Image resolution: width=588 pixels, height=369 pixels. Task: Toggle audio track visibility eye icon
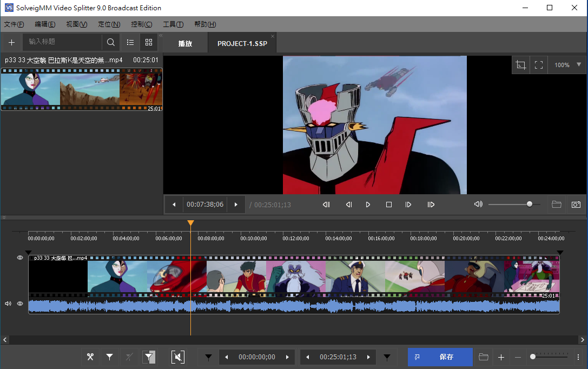20,304
